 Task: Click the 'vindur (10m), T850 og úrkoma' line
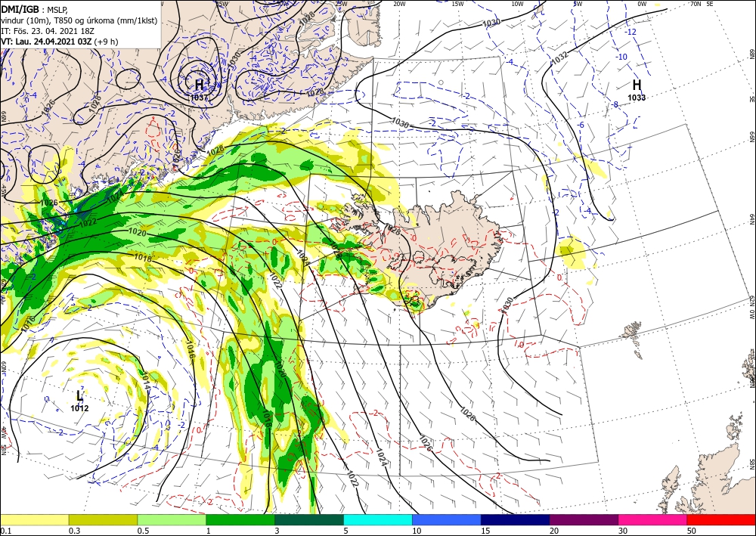[x=79, y=20]
